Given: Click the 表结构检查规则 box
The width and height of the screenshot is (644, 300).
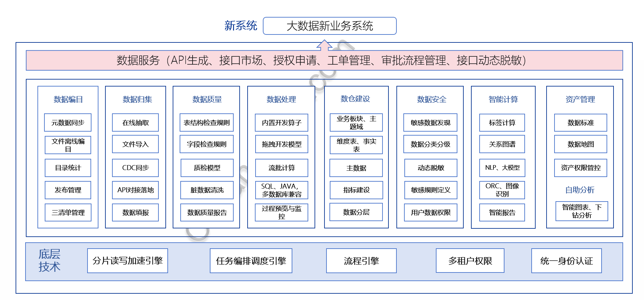Looking at the screenshot, I should coord(206,123).
